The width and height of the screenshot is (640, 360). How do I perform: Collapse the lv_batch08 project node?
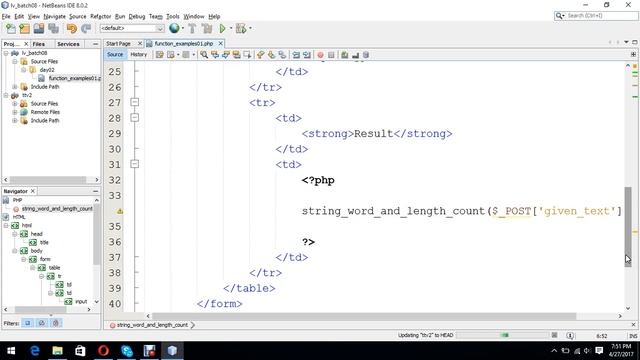[6, 53]
